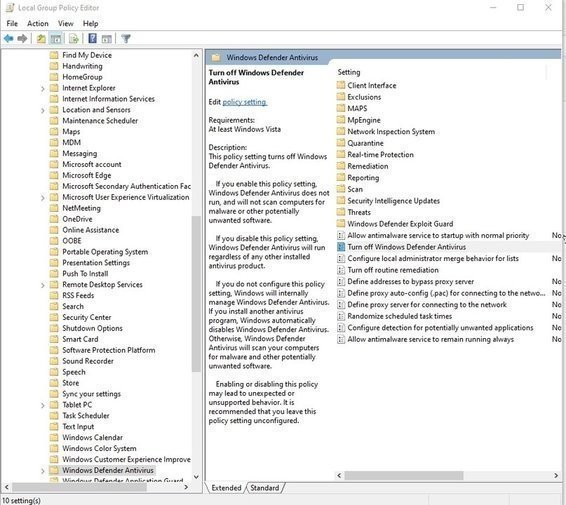Screen dimensions: 566x505
Task: Select Windows Calendar in the tree
Action: (92, 437)
